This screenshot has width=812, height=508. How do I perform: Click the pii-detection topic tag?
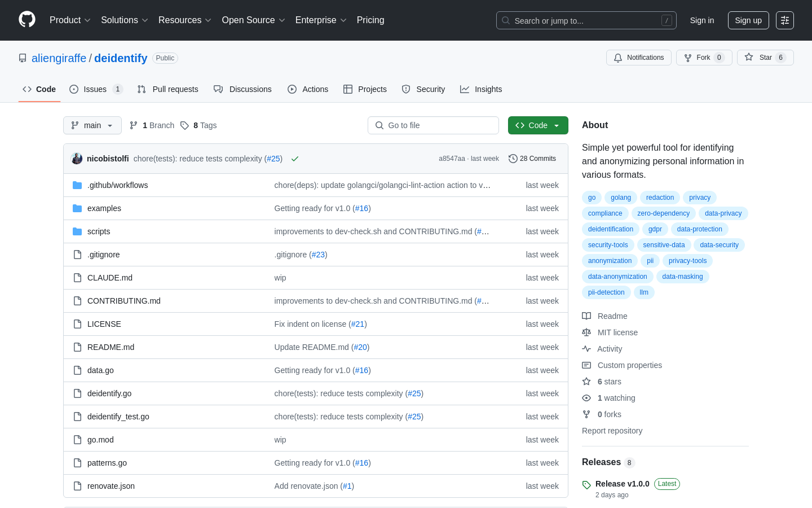606,292
